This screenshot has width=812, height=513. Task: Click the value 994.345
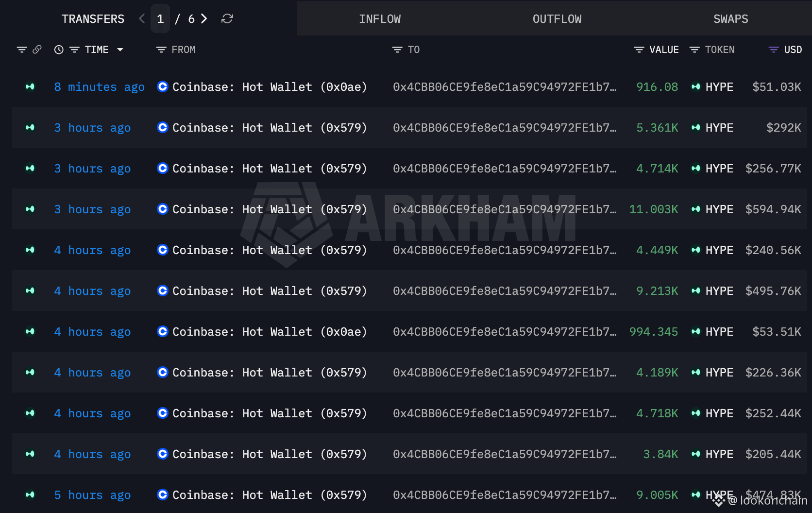(x=654, y=332)
